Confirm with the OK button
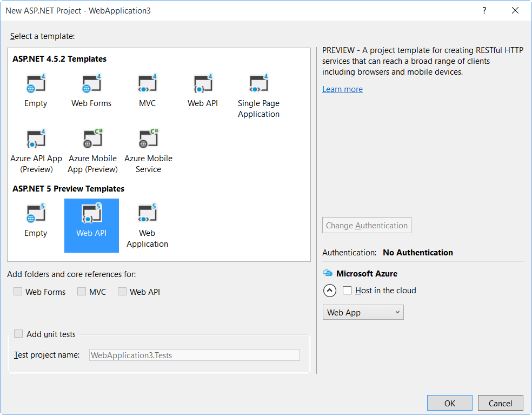Screen dimensions: 532x415 450,403
